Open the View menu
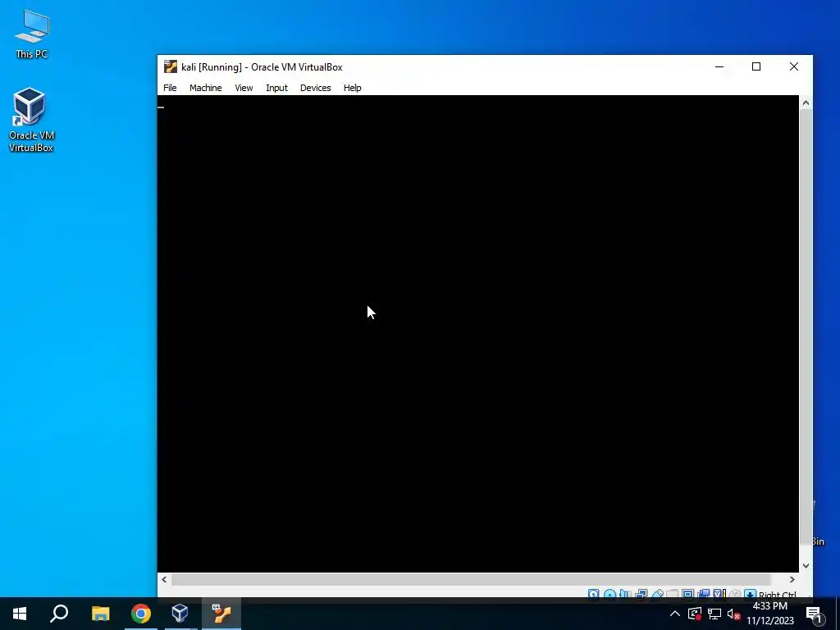 244,88
